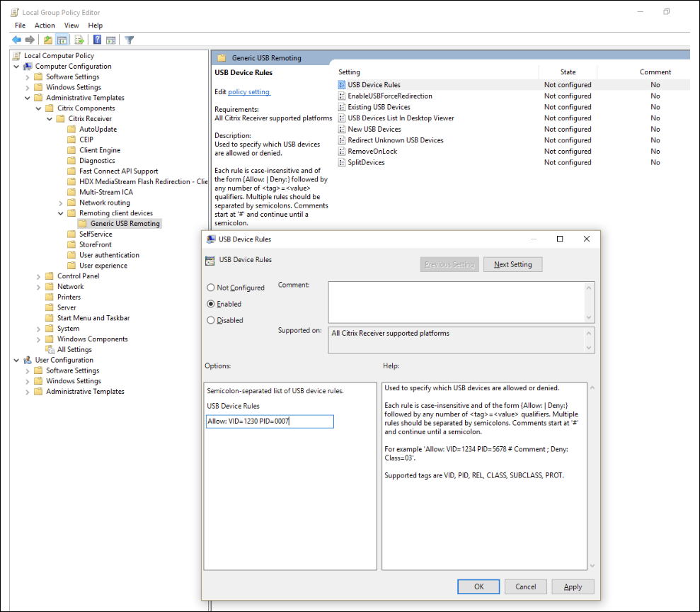
Task: Open the View menu
Action: pos(71,25)
